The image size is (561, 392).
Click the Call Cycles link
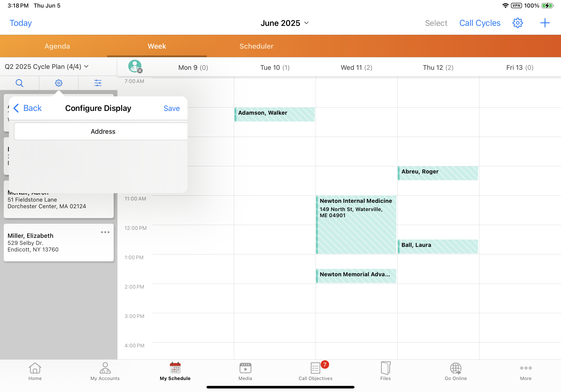480,23
